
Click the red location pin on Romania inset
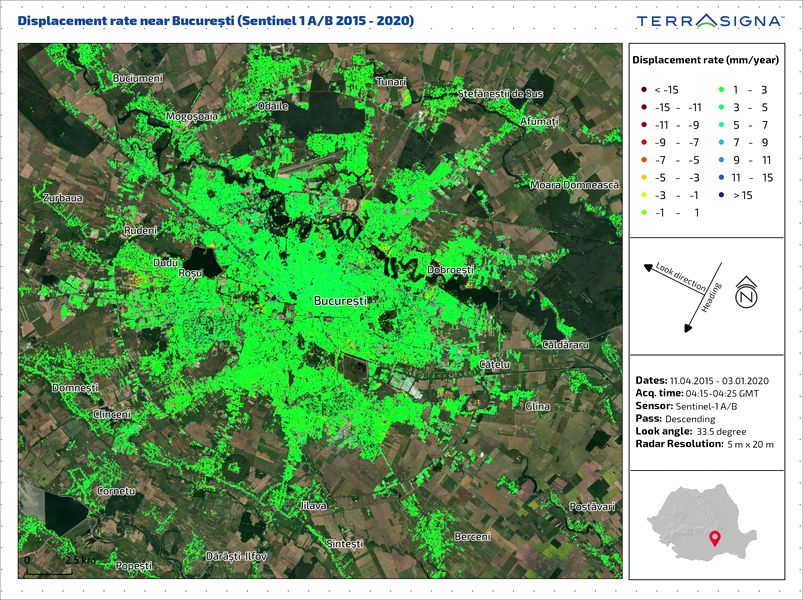pos(713,540)
